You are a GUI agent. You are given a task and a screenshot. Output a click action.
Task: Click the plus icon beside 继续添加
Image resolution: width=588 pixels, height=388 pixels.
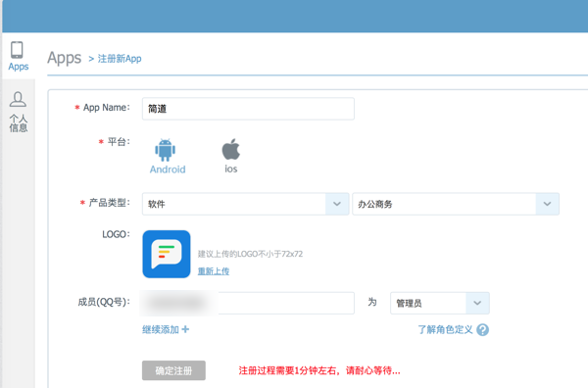[x=185, y=329]
